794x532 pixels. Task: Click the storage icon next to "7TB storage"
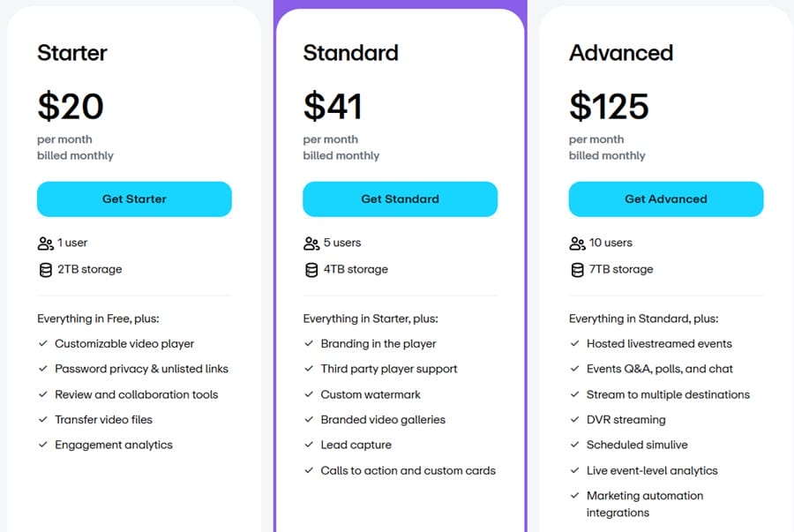click(577, 269)
